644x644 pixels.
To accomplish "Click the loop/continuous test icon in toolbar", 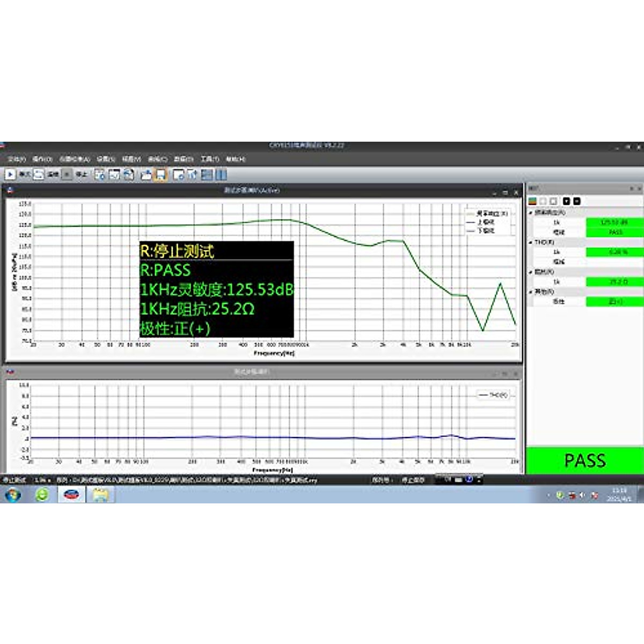I will [x=39, y=174].
